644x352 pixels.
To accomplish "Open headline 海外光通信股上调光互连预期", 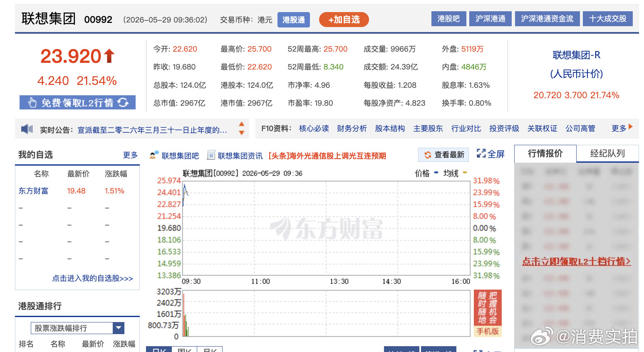I will 327,156.
